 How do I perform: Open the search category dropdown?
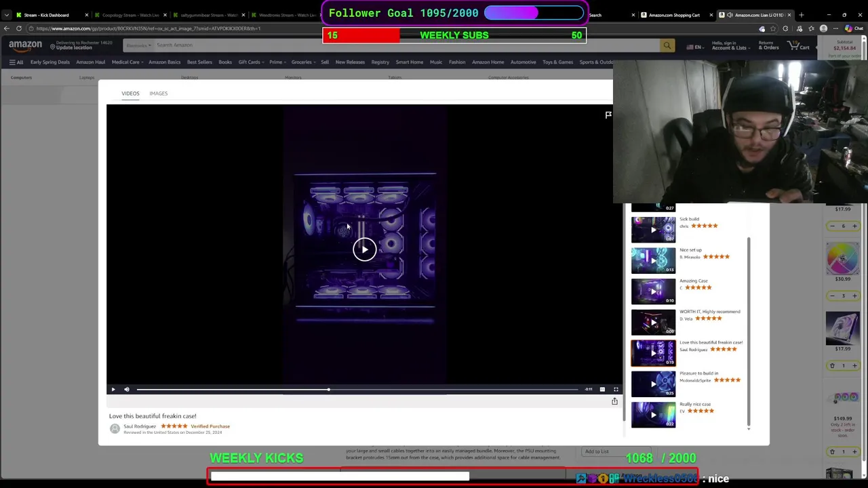[x=138, y=45]
